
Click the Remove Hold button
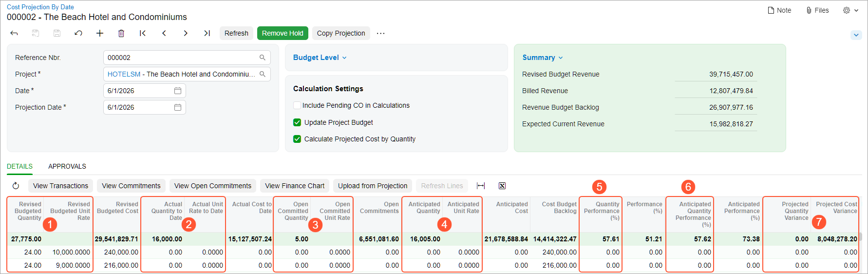coord(283,33)
